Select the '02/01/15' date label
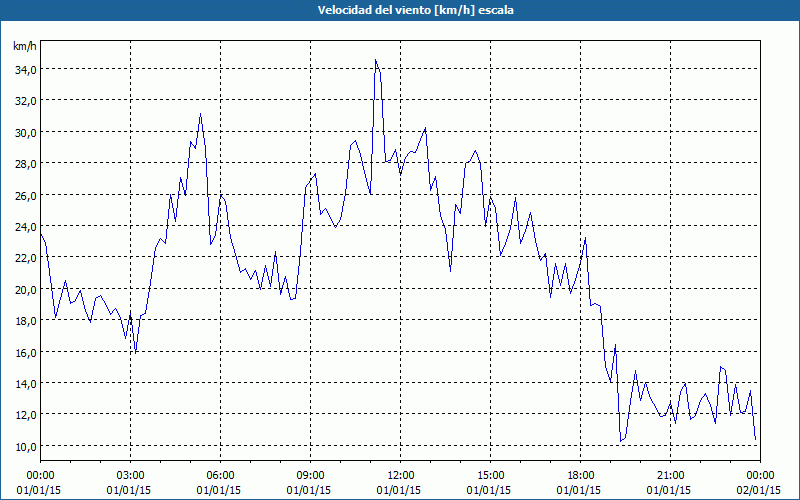The width and height of the screenshot is (800, 500). (759, 490)
